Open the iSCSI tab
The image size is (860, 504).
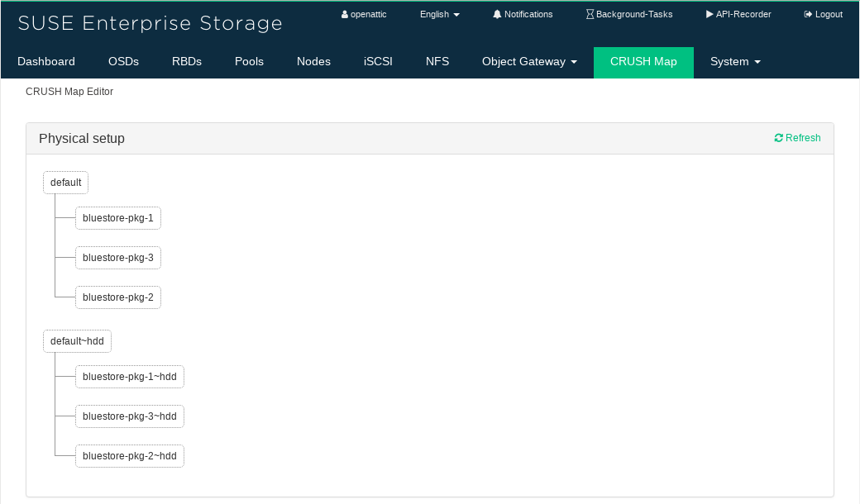click(378, 62)
